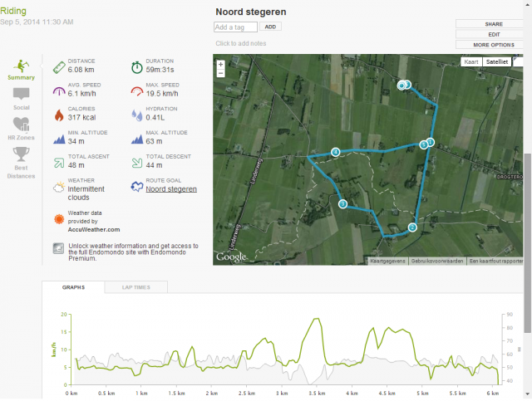Click the EDIT button
Image resolution: width=532 pixels, height=401 pixels.
[494, 35]
